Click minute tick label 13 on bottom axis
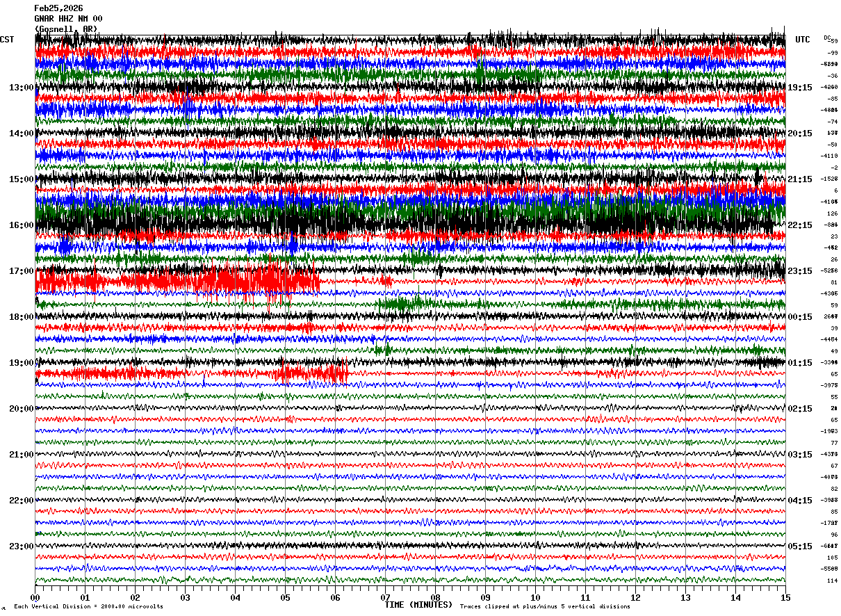The width and height of the screenshot is (841, 616). coord(685,598)
